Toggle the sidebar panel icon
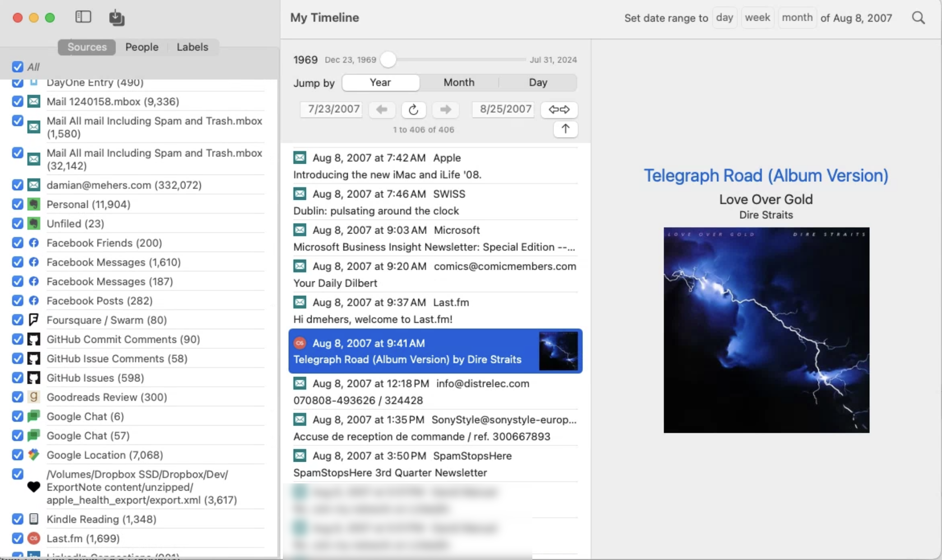The image size is (942, 560). (83, 17)
